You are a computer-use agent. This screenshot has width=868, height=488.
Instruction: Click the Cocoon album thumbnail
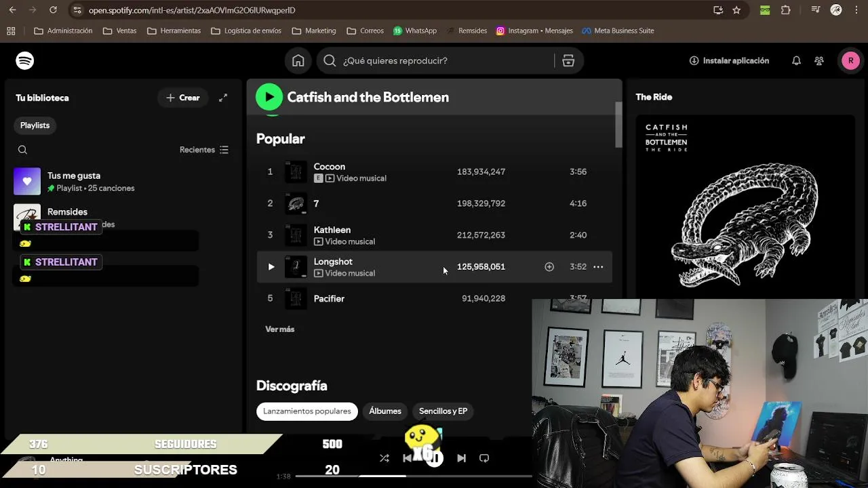pyautogui.click(x=296, y=171)
